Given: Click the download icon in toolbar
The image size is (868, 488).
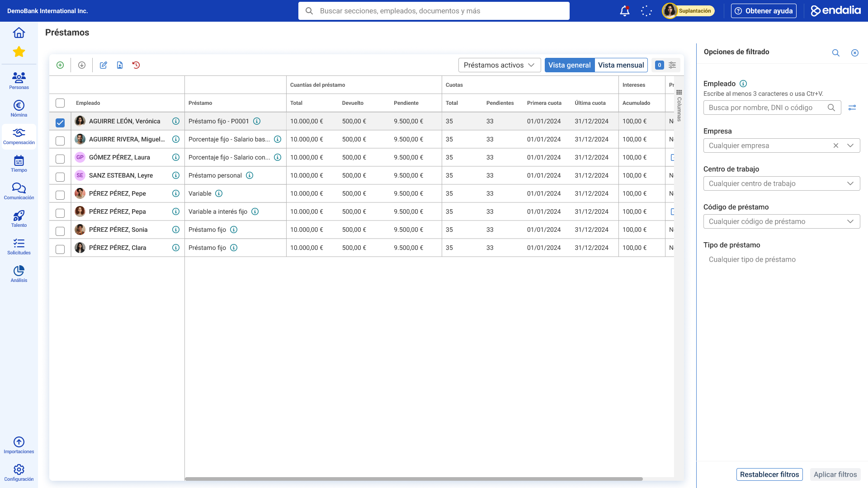Looking at the screenshot, I should click(82, 65).
